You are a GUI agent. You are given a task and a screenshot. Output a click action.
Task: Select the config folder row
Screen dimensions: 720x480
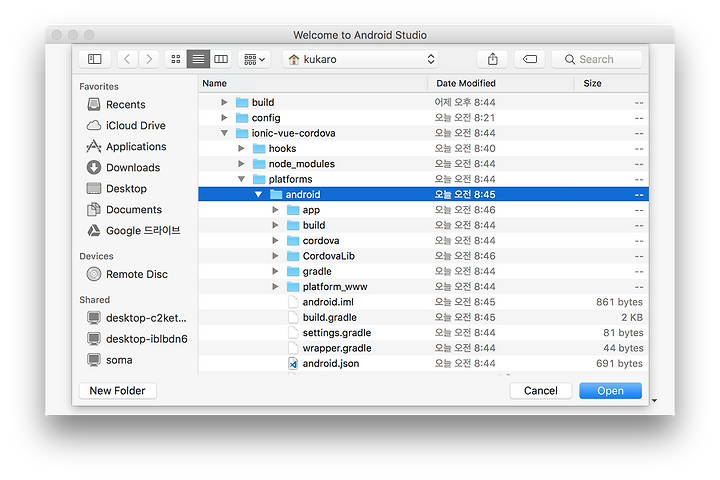coord(423,118)
